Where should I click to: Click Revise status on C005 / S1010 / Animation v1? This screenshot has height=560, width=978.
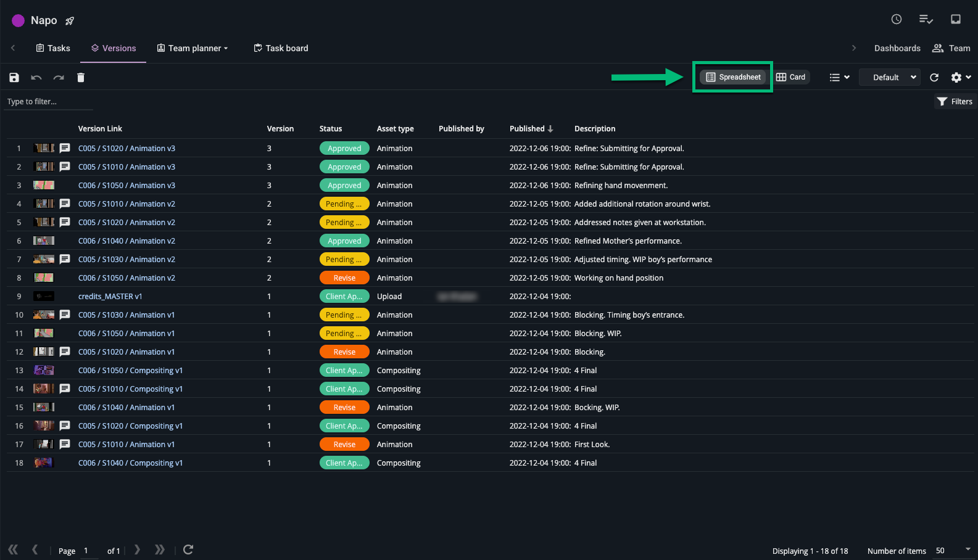[x=344, y=444]
